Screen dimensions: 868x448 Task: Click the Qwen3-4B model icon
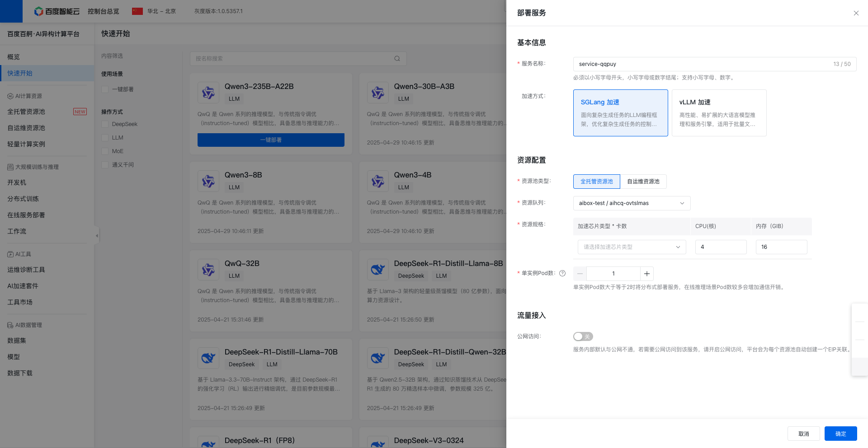click(378, 181)
